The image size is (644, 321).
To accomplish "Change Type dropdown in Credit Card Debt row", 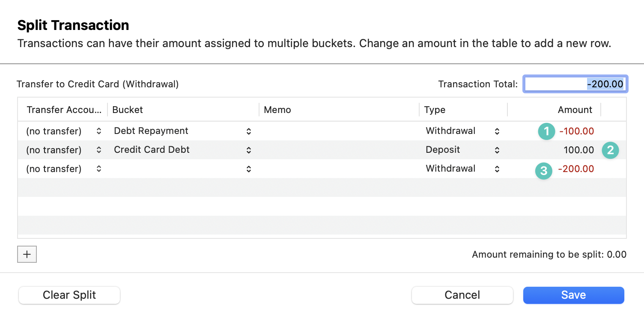I will click(462, 150).
